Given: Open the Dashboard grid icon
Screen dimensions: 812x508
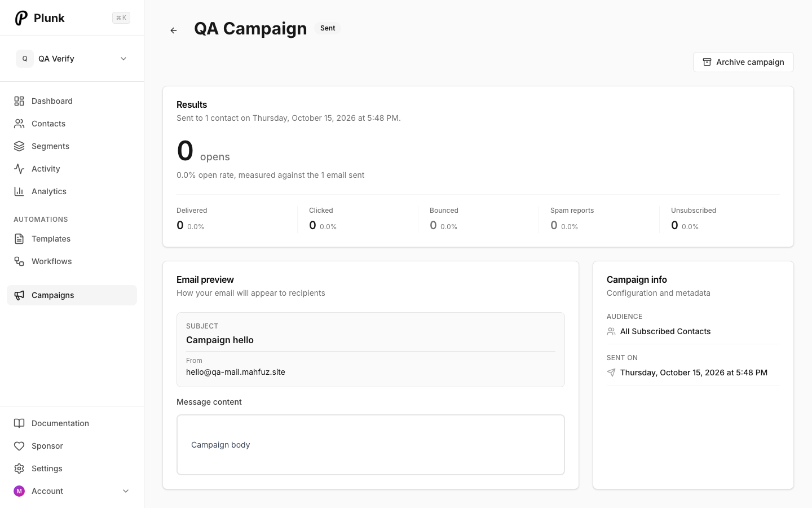Looking at the screenshot, I should click(x=19, y=101).
